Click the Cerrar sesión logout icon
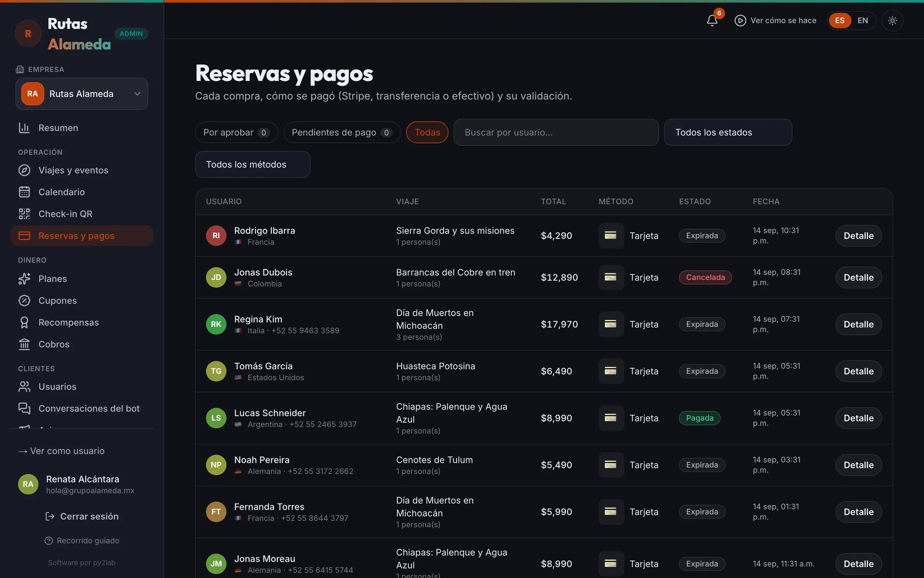 pyautogui.click(x=50, y=516)
